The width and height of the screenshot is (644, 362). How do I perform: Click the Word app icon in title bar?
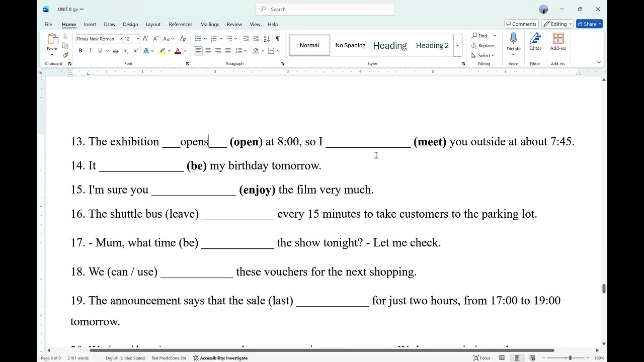click(46, 9)
